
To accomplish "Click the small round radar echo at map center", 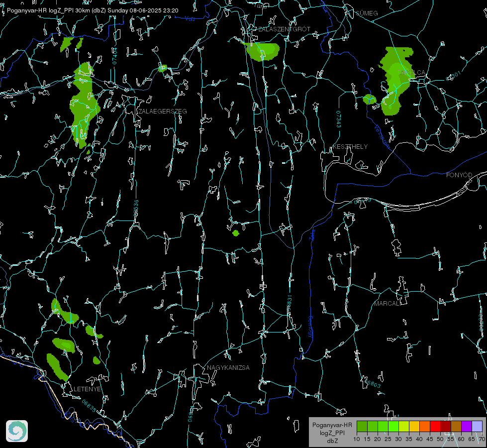I will pos(236,233).
